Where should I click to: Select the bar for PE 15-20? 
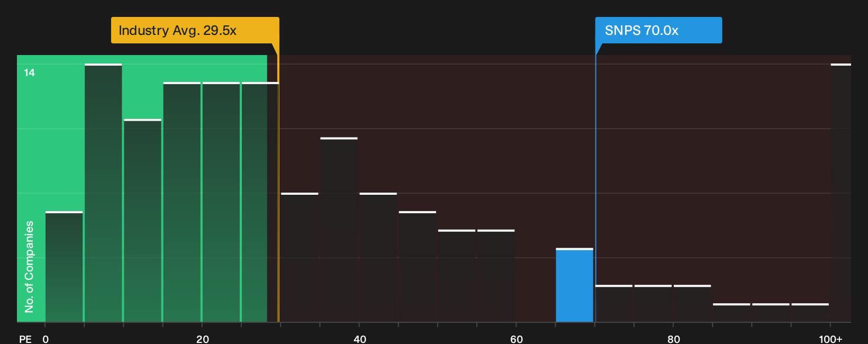pyautogui.click(x=182, y=202)
